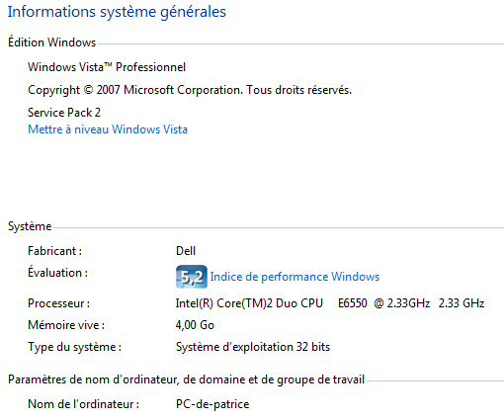The image size is (504, 420).
Task: Select the Fabricant label
Action: click(54, 251)
